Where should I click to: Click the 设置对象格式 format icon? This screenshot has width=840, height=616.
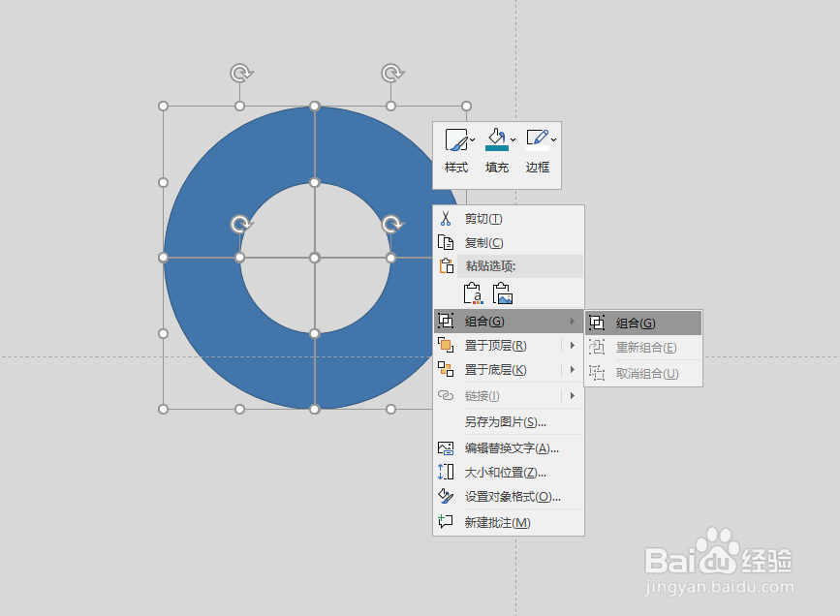[x=448, y=497]
